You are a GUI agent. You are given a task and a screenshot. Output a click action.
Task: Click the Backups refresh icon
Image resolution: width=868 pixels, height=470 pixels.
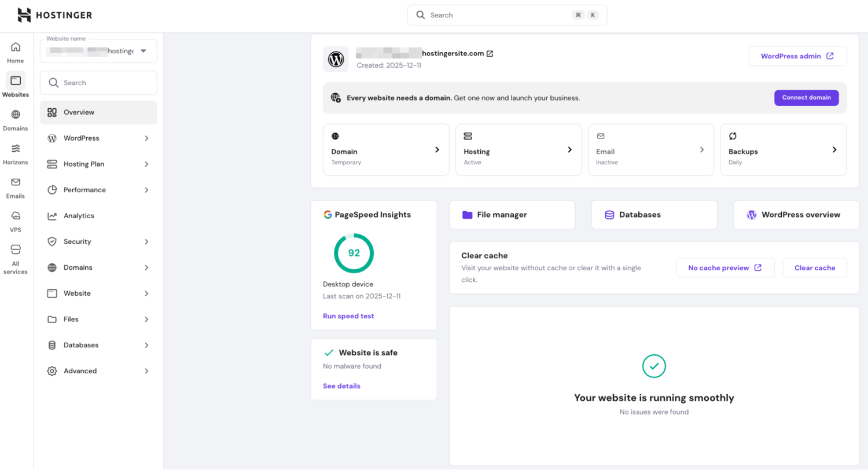coord(733,136)
